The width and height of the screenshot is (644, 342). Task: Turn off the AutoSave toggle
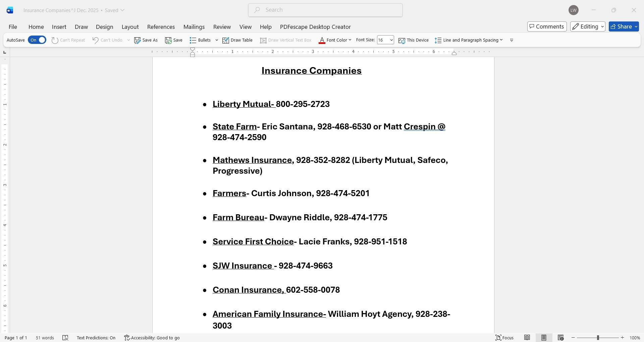(x=37, y=40)
